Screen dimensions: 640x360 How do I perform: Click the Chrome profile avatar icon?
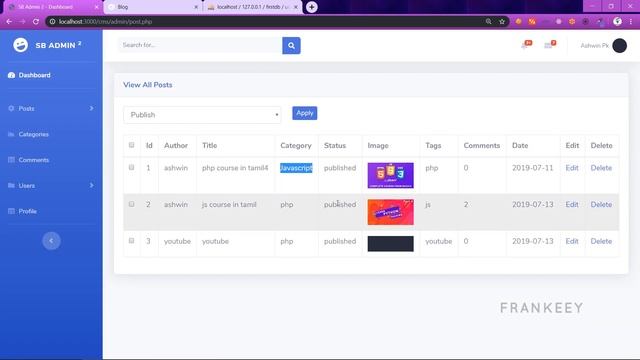(617, 22)
